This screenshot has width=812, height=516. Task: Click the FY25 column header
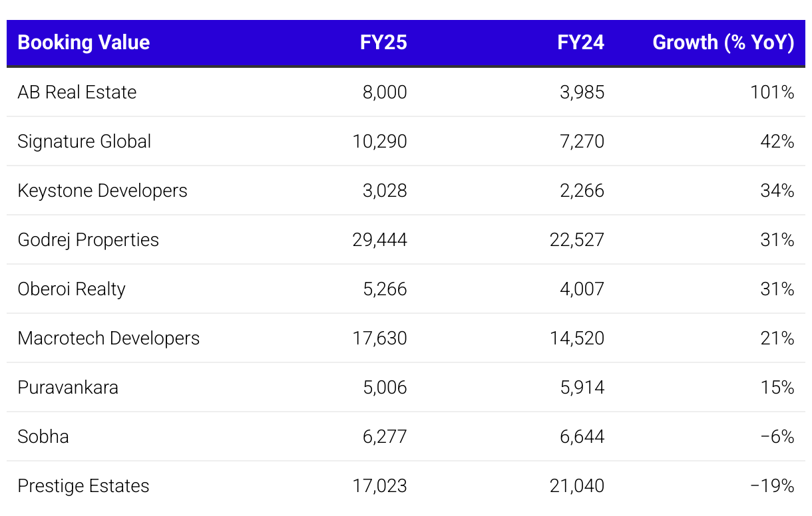click(383, 43)
